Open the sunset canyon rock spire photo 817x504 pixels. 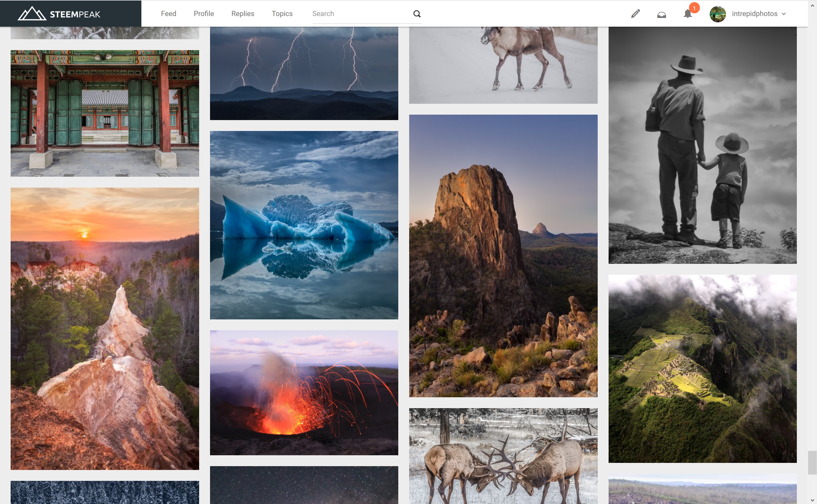coord(105,329)
